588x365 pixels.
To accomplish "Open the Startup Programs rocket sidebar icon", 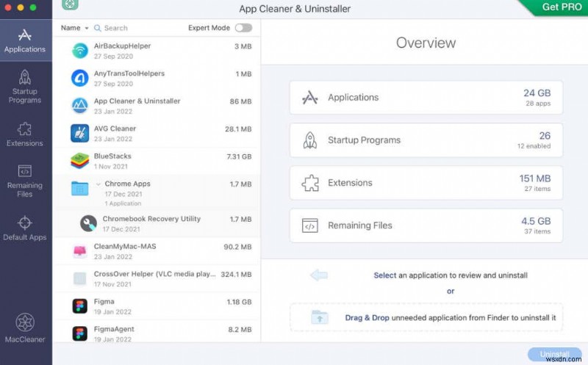I will (25, 78).
